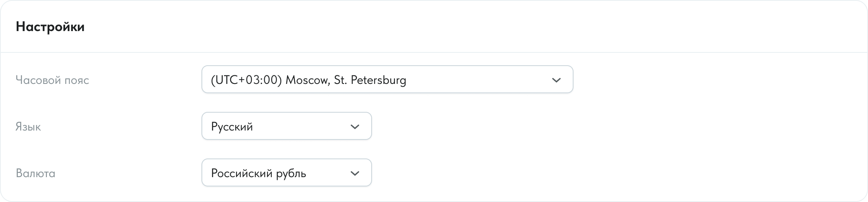
Task: Click the Российский рубль selected value text
Action: 258,173
